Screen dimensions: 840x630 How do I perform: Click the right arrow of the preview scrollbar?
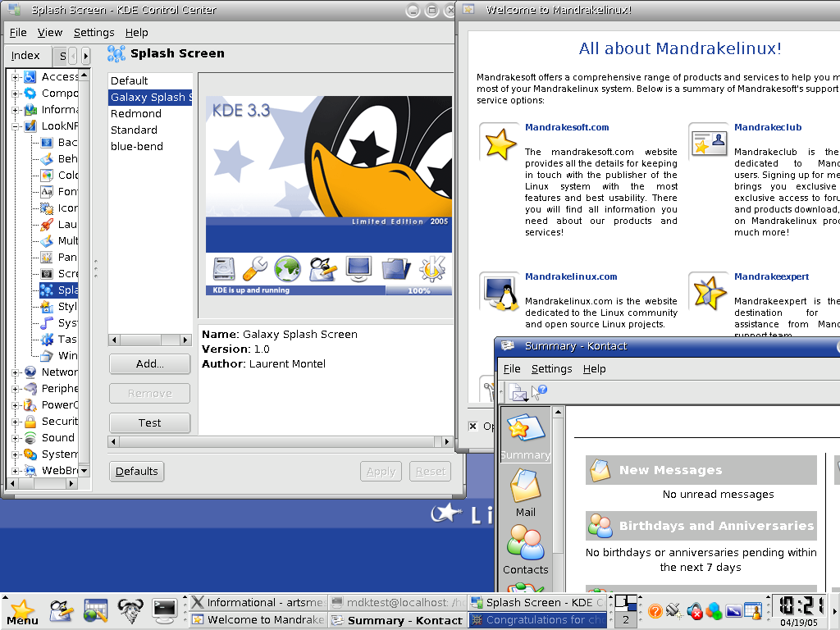tap(447, 441)
